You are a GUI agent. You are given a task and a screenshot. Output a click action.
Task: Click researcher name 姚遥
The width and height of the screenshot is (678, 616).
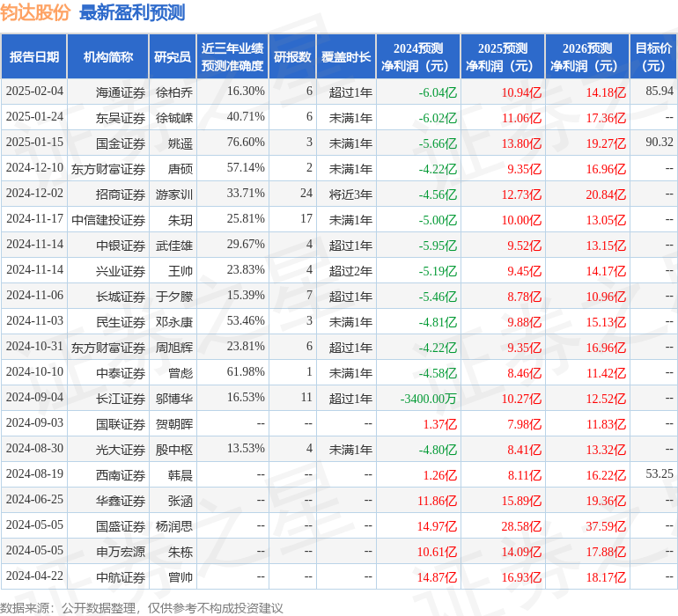coord(181,143)
